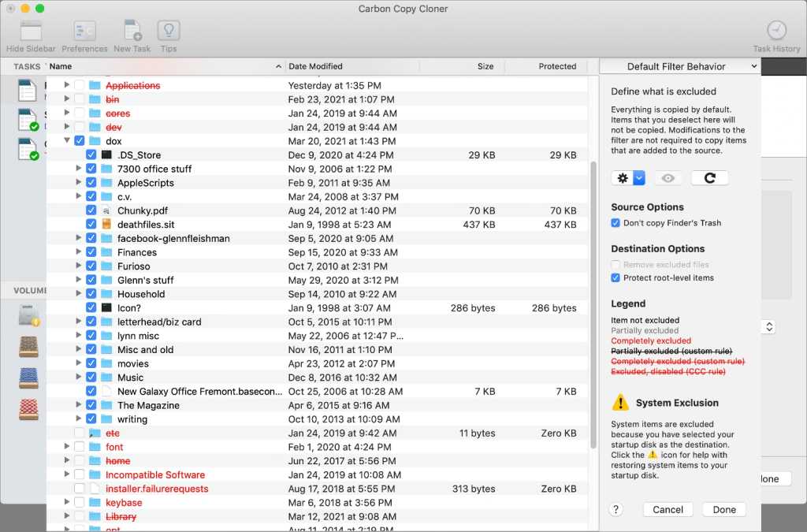Open the Tips lightbulb icon
The image size is (807, 532).
tap(169, 31)
